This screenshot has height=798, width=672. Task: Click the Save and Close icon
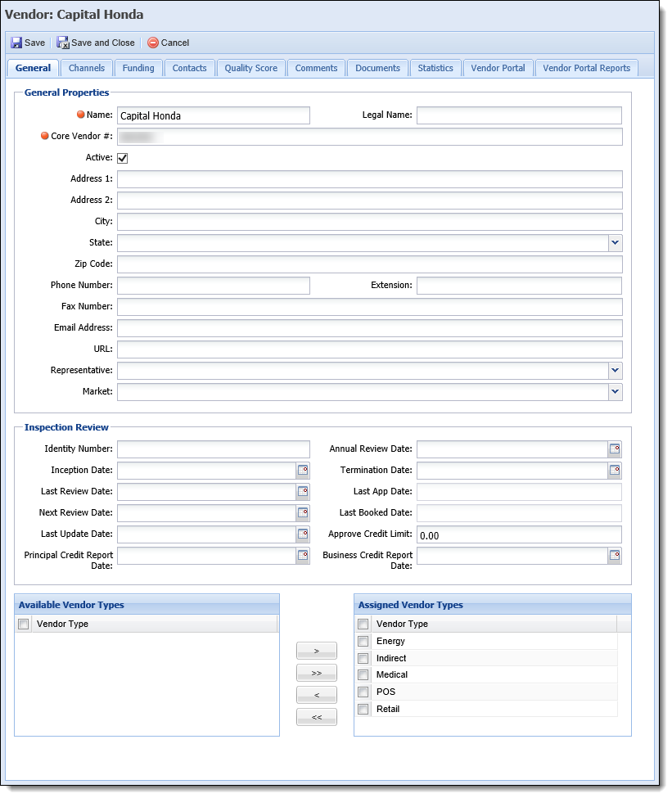63,43
